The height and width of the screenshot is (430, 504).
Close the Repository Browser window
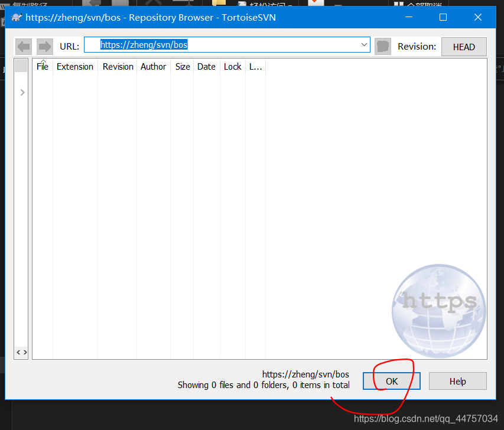[477, 17]
